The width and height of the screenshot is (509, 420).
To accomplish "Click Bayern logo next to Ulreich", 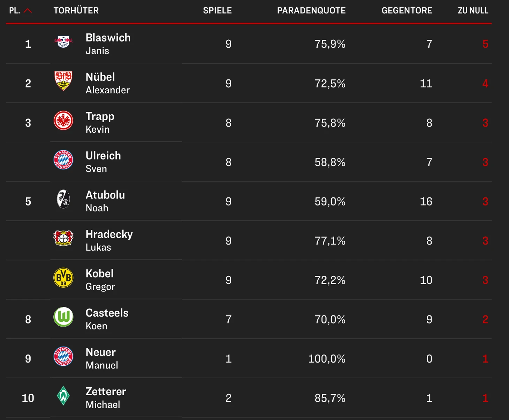I will 63,160.
